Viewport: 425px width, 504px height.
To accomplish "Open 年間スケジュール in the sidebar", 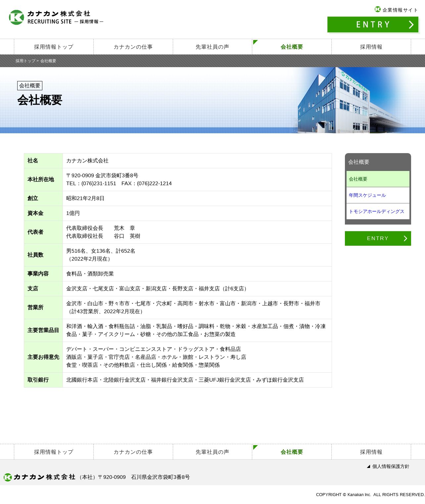I will point(378,195).
